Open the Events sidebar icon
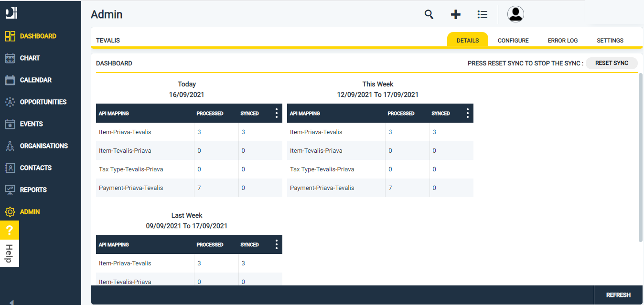 tap(10, 124)
